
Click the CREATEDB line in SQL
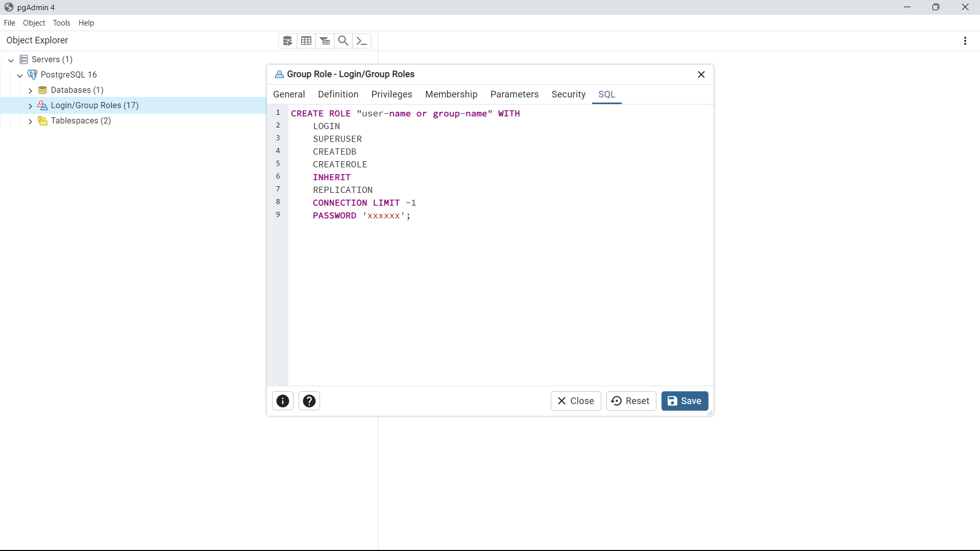tap(335, 152)
